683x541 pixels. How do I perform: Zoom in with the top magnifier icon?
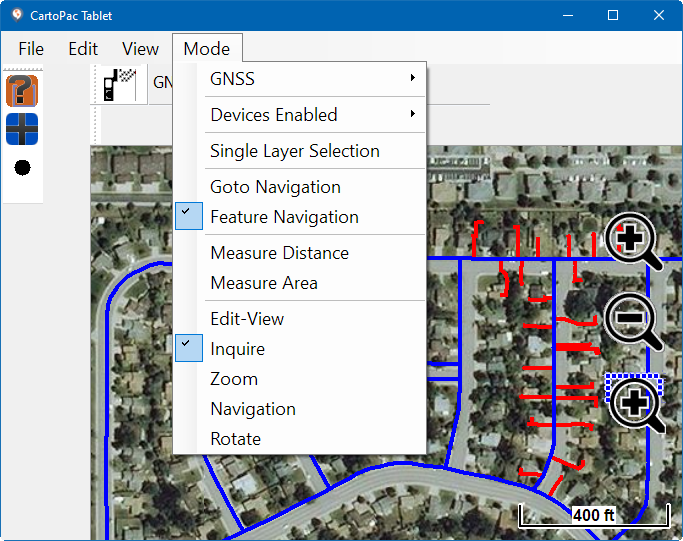(x=634, y=242)
